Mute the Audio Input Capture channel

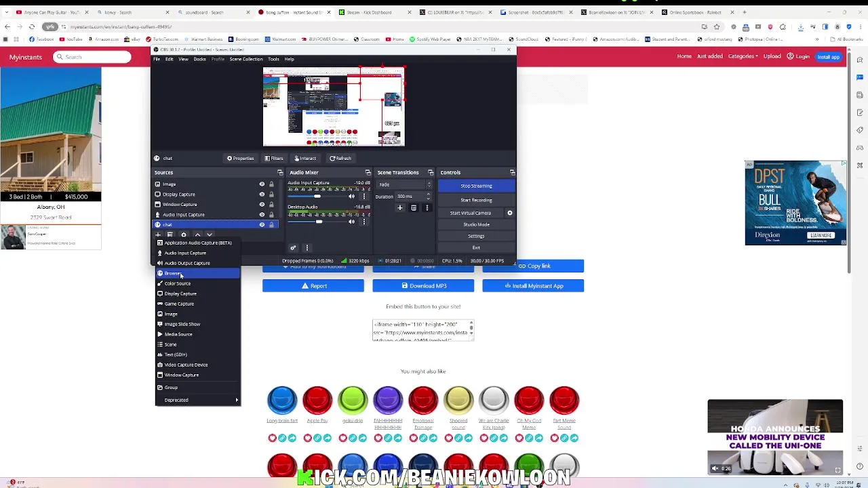click(x=351, y=197)
